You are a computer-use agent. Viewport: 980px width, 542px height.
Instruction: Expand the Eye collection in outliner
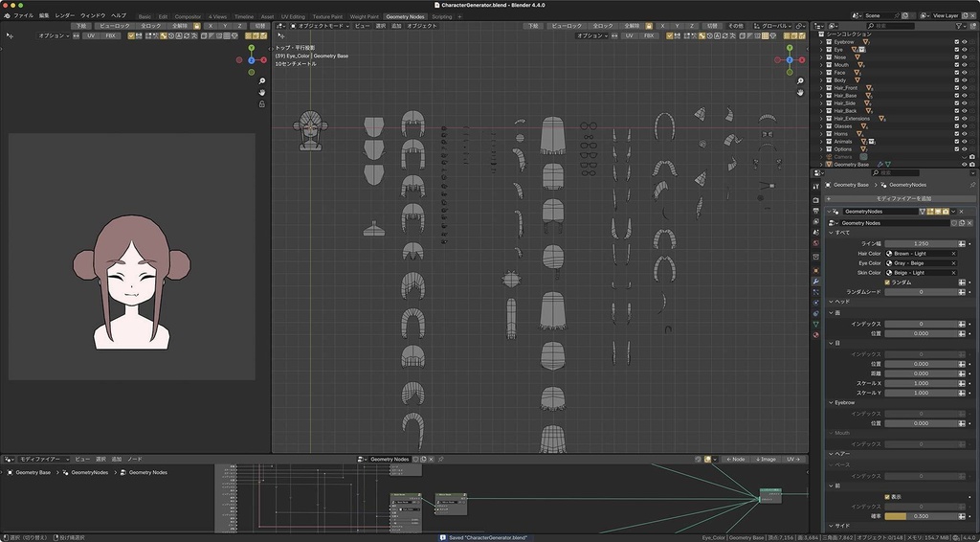click(x=821, y=50)
